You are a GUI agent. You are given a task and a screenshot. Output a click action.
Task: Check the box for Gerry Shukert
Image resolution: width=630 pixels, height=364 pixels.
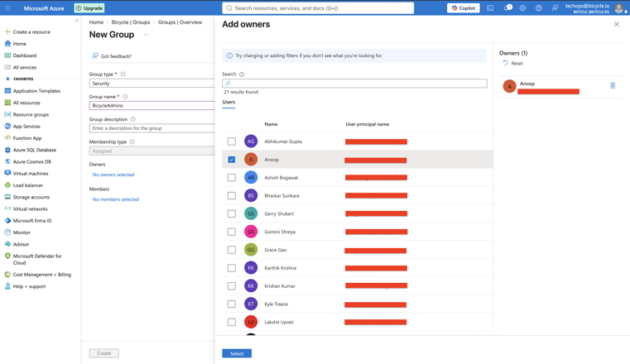tap(232, 213)
